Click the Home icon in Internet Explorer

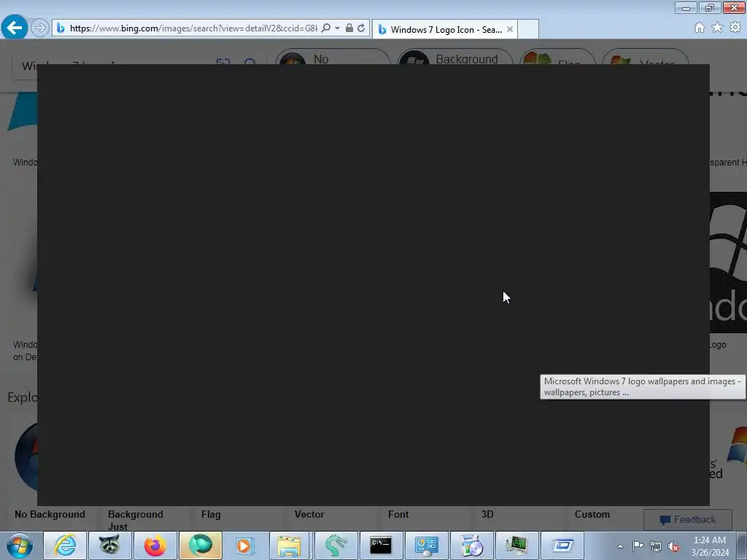pos(700,28)
